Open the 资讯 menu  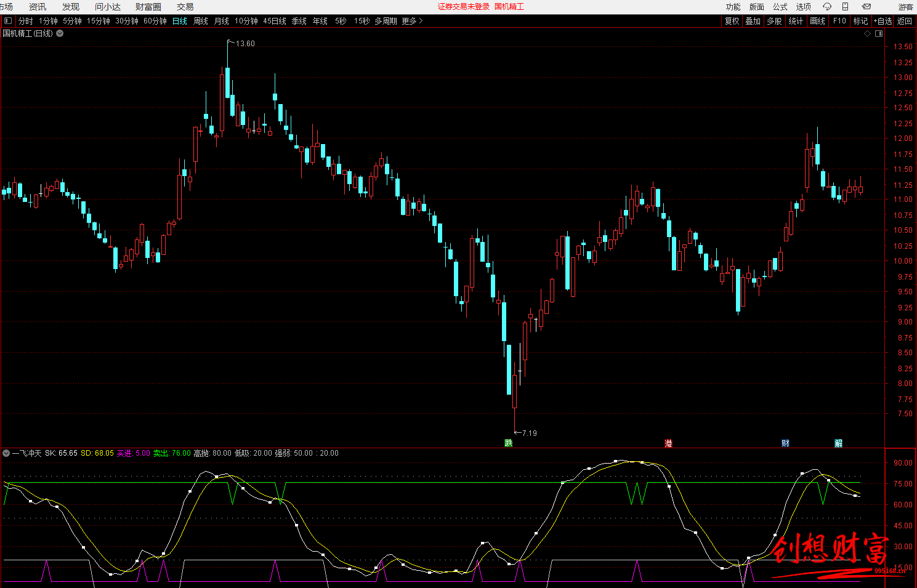pyautogui.click(x=38, y=7)
